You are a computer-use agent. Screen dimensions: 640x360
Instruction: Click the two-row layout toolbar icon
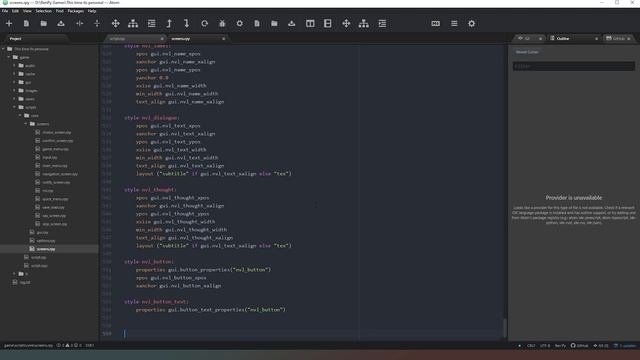click(328, 24)
